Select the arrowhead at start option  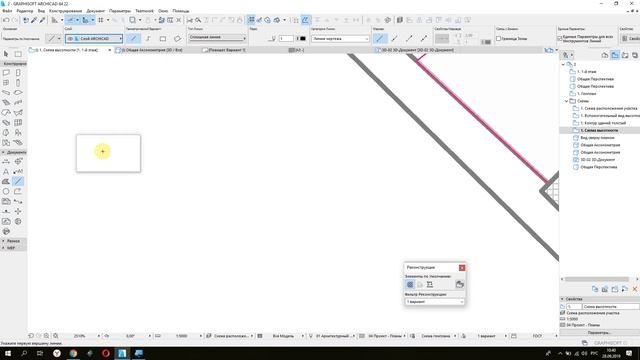click(394, 38)
